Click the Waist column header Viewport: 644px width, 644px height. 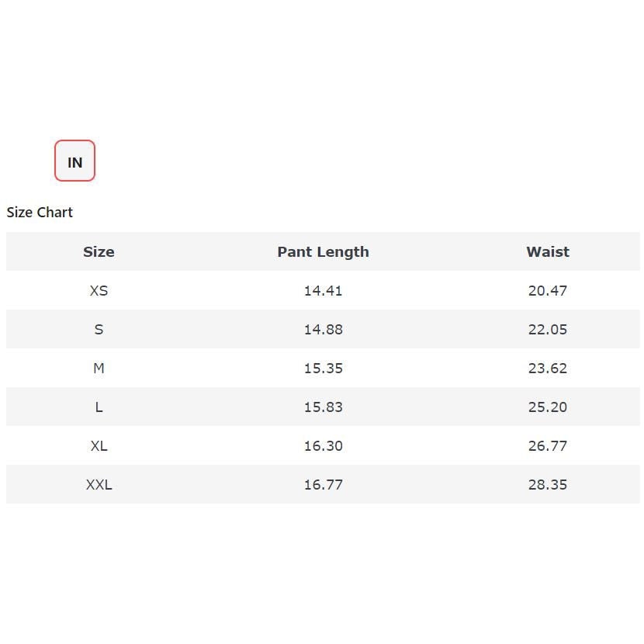pos(547,252)
